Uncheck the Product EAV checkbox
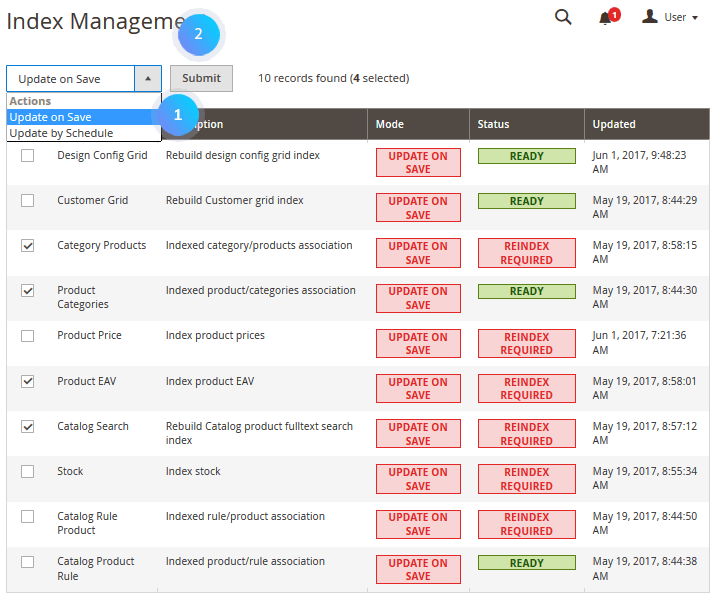Image resolution: width=718 pixels, height=601 pixels. pyautogui.click(x=27, y=381)
